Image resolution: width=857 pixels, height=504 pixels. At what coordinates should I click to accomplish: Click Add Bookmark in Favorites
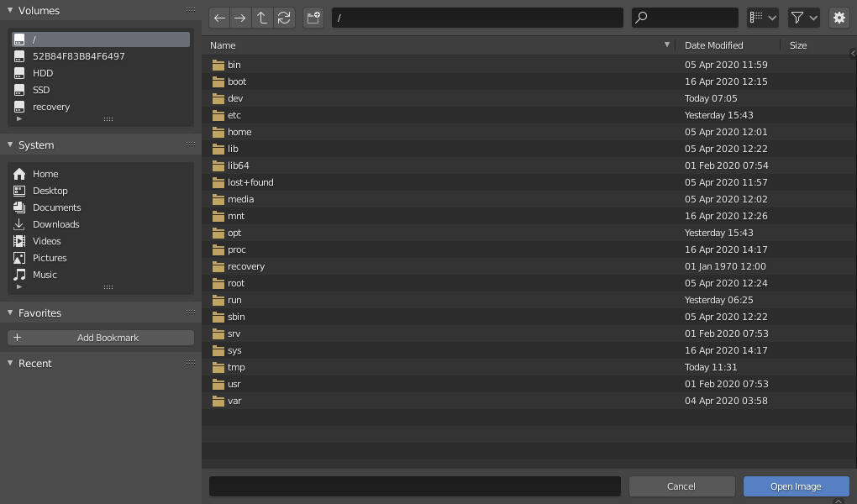[x=100, y=337]
